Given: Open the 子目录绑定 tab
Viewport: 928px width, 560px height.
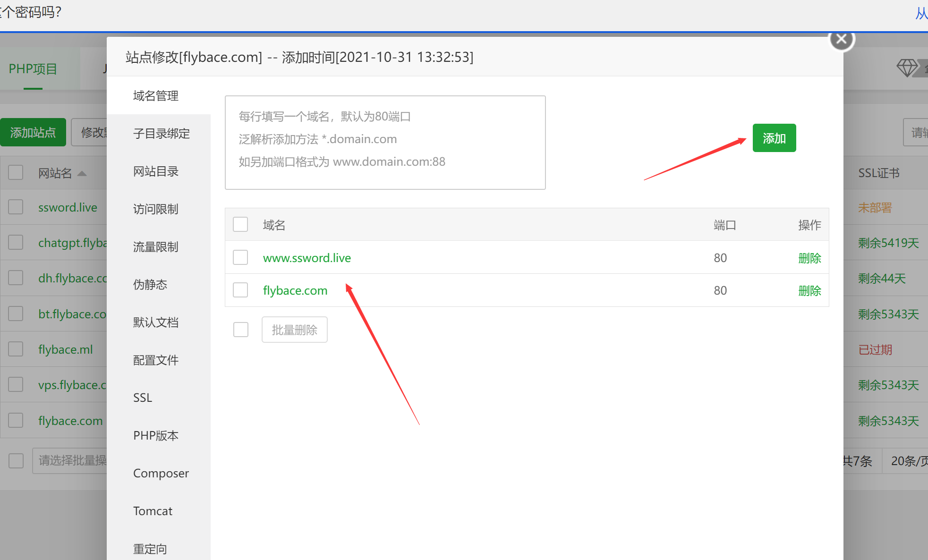Looking at the screenshot, I should [161, 134].
